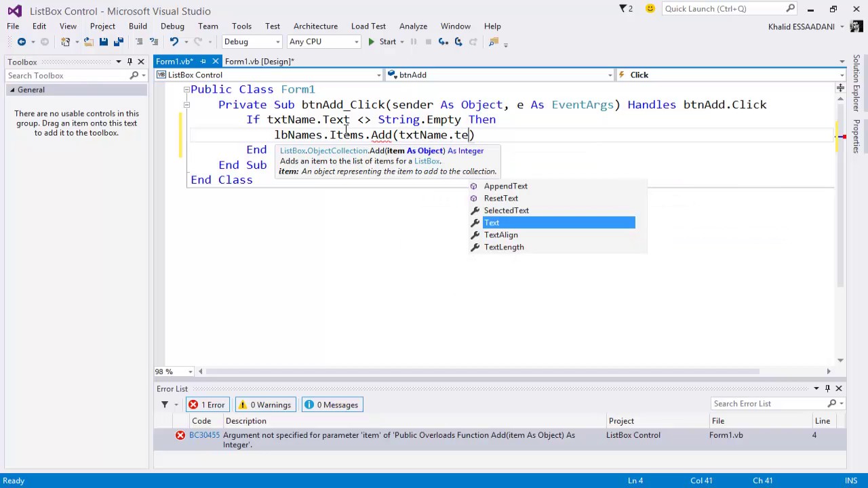Open the BC30455 error code link

tap(204, 435)
